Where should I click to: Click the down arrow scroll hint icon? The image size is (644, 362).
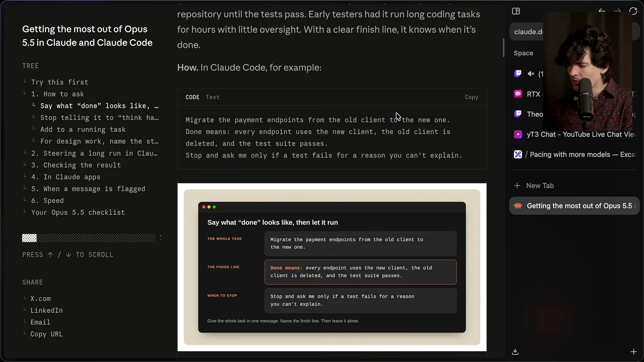pos(68,255)
